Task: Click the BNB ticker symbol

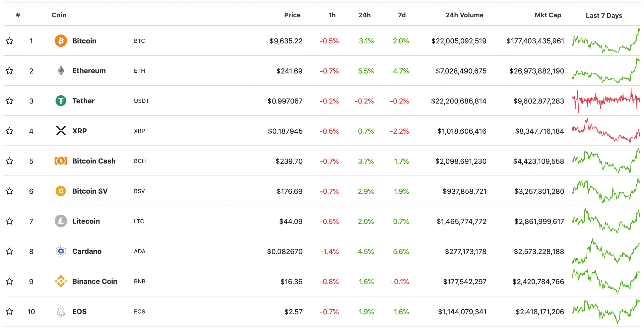Action: [140, 281]
